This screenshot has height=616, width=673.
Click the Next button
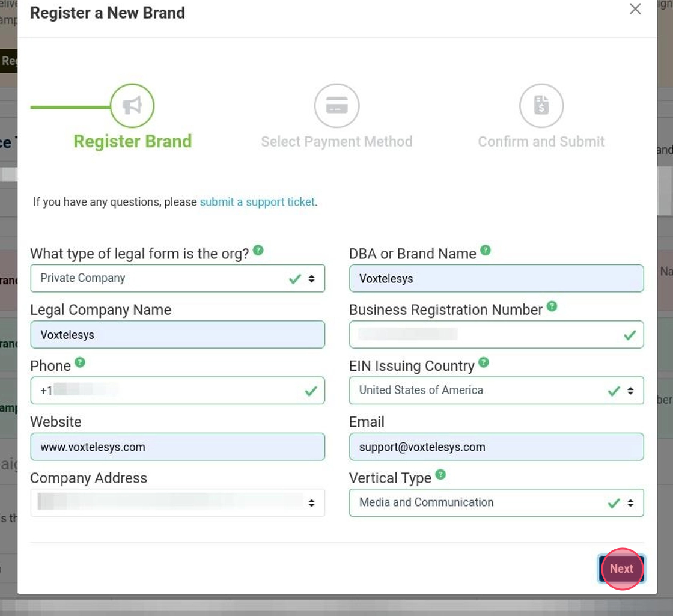click(x=621, y=569)
